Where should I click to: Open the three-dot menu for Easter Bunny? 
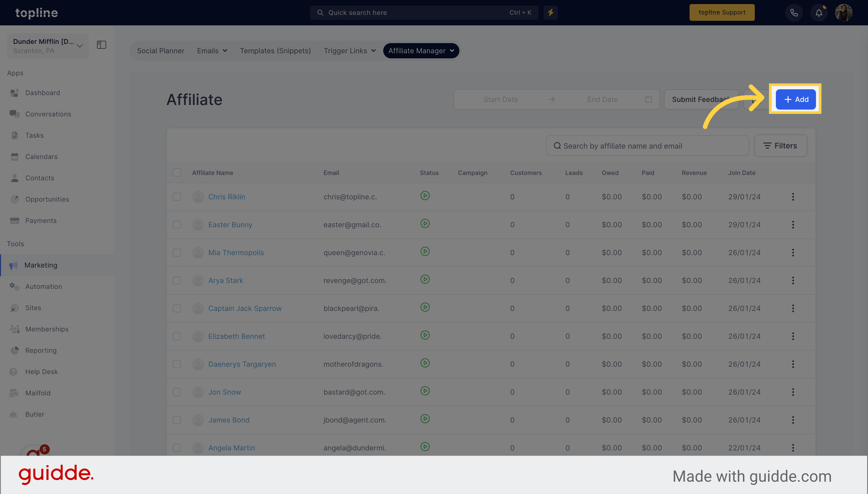[x=793, y=225]
